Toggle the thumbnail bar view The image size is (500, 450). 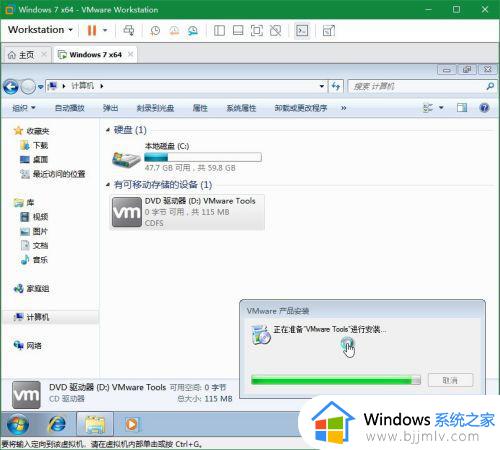pos(238,31)
